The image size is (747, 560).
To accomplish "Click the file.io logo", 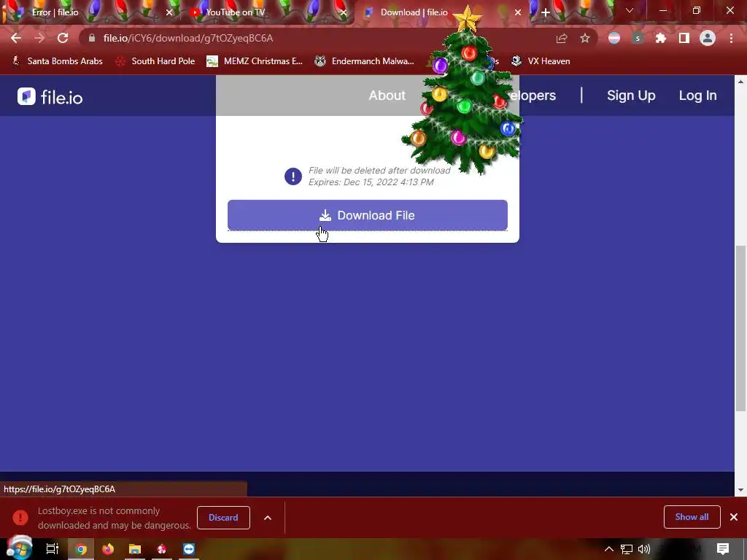I will click(x=50, y=97).
